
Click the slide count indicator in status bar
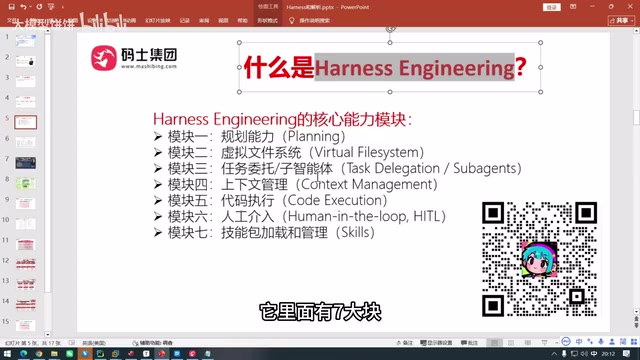[33, 343]
